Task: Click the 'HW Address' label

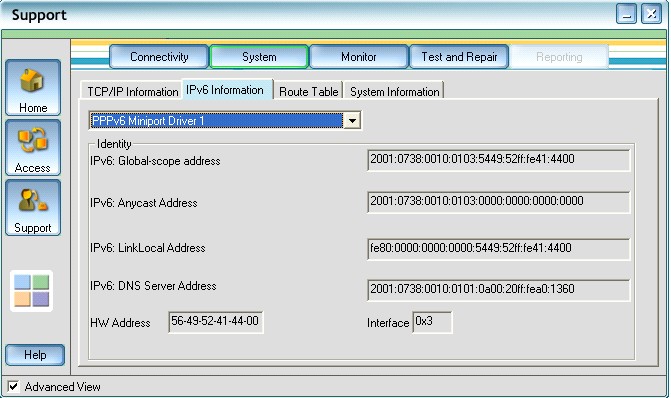Action: [x=120, y=323]
